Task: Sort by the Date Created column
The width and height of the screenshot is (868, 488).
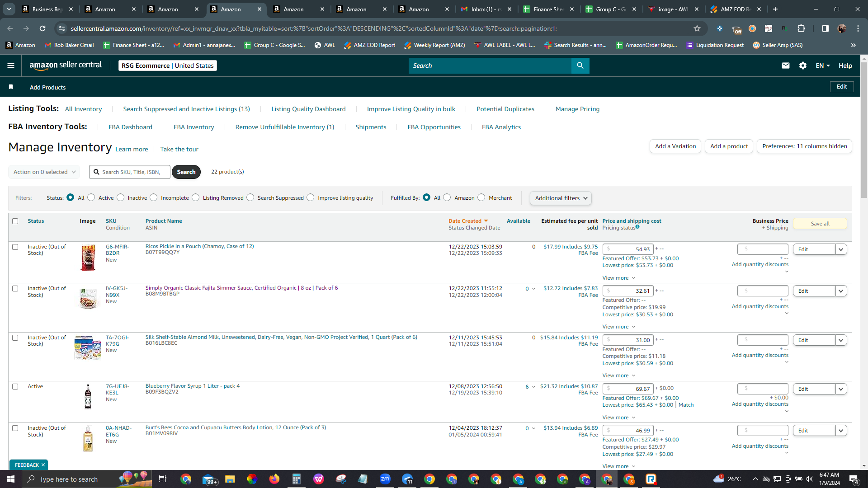Action: pyautogui.click(x=468, y=221)
